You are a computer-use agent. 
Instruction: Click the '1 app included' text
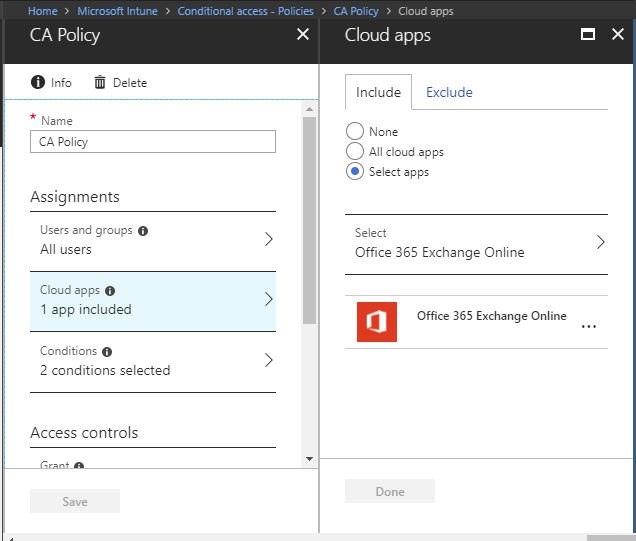click(x=86, y=309)
